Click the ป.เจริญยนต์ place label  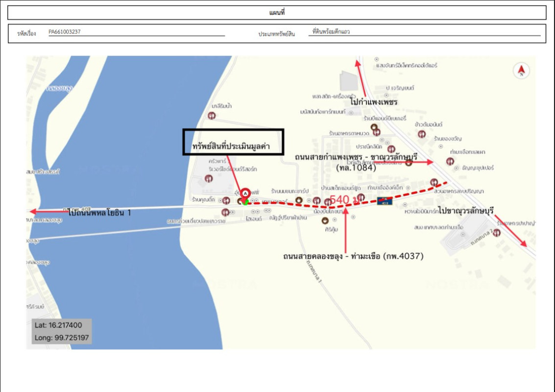click(x=400, y=88)
